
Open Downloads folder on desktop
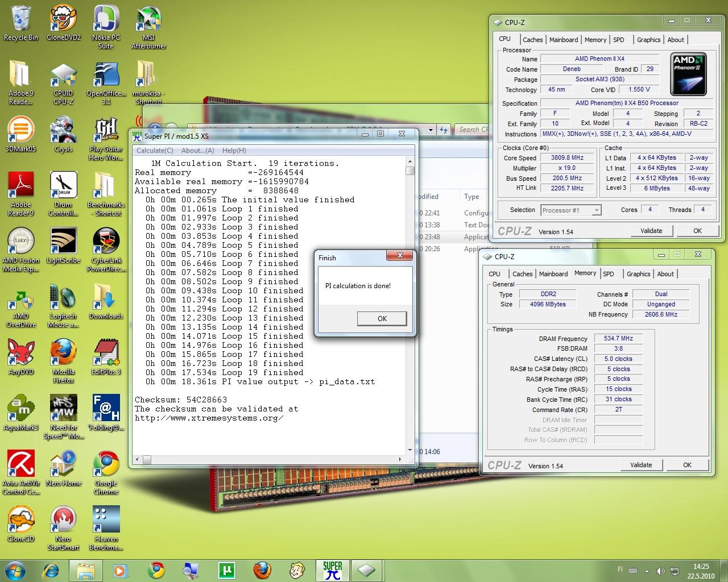pos(106,301)
